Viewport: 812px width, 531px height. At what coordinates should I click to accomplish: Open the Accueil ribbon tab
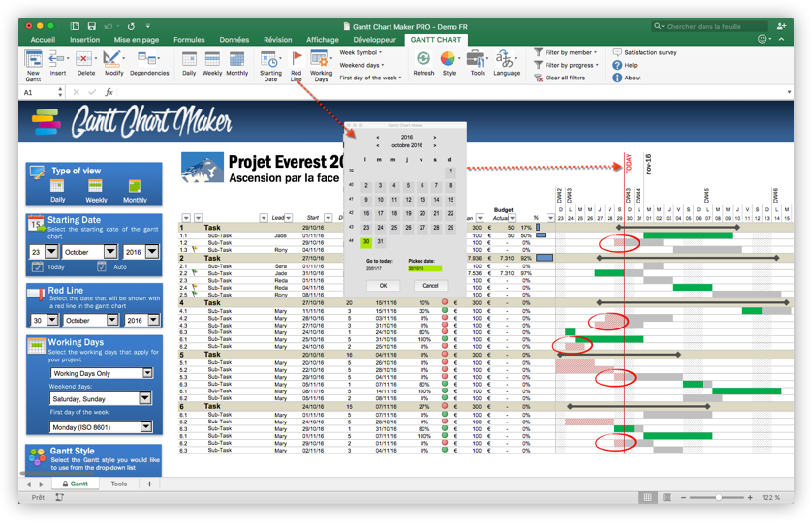(43, 40)
